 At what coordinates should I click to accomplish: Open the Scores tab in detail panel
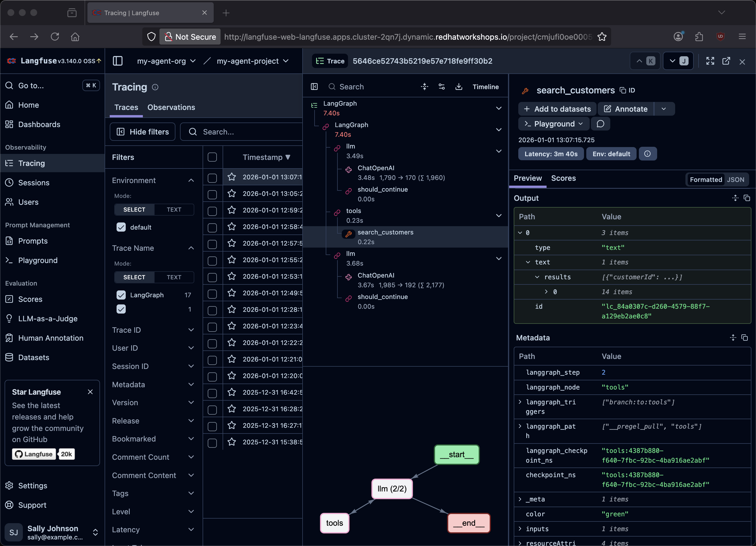[563, 178]
